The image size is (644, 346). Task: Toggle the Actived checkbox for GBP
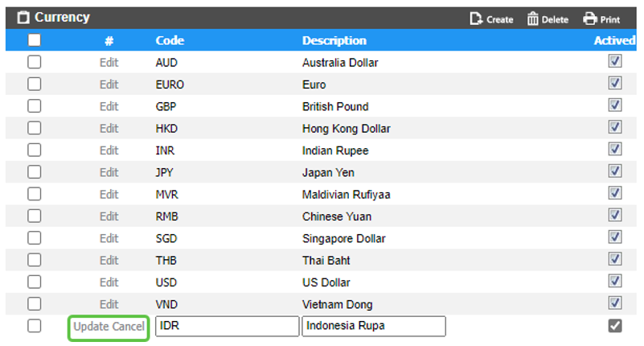[615, 105]
